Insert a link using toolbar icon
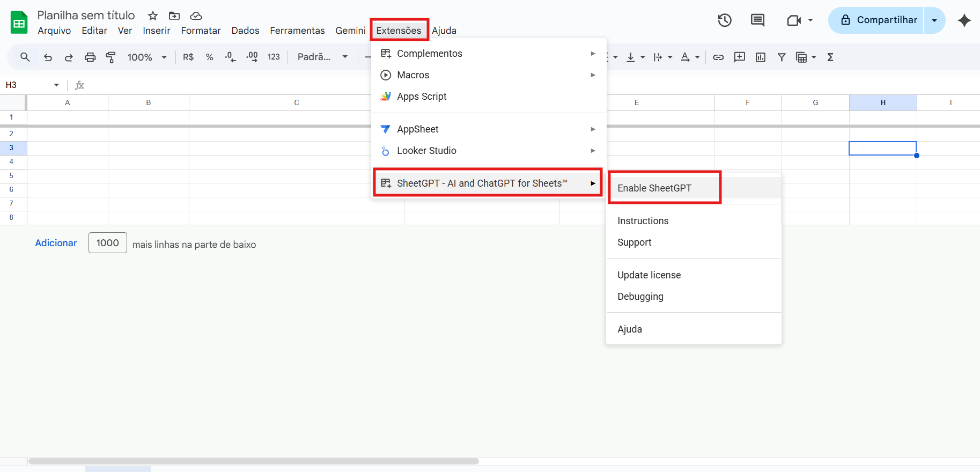Image resolution: width=980 pixels, height=472 pixels. (718, 57)
